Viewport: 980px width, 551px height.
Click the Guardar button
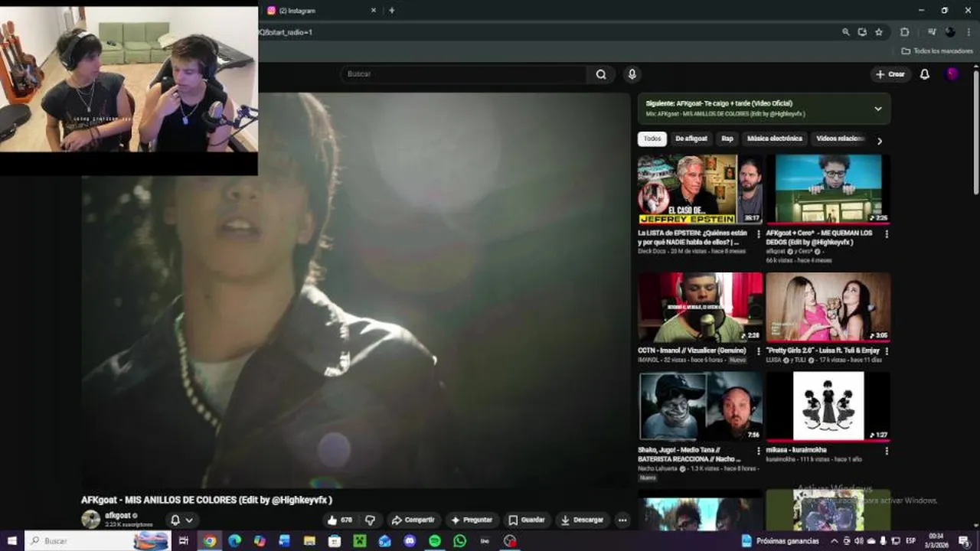[x=527, y=520]
